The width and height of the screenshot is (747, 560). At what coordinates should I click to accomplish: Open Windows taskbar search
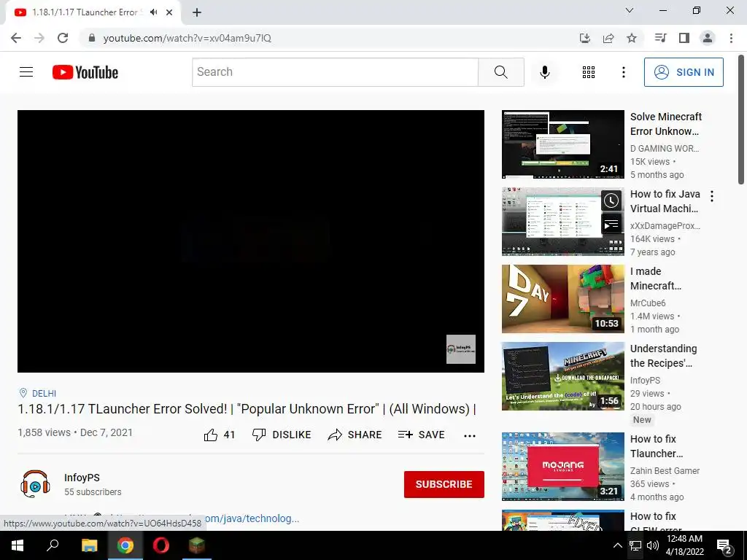pos(53,545)
